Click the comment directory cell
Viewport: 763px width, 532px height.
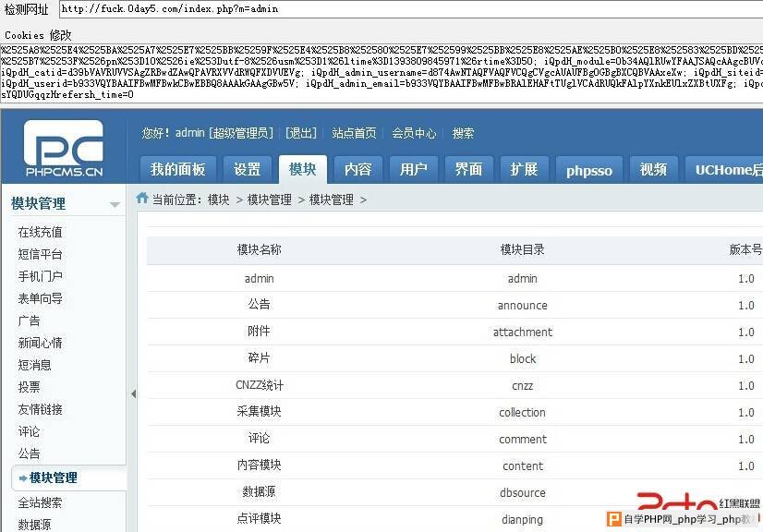523,439
